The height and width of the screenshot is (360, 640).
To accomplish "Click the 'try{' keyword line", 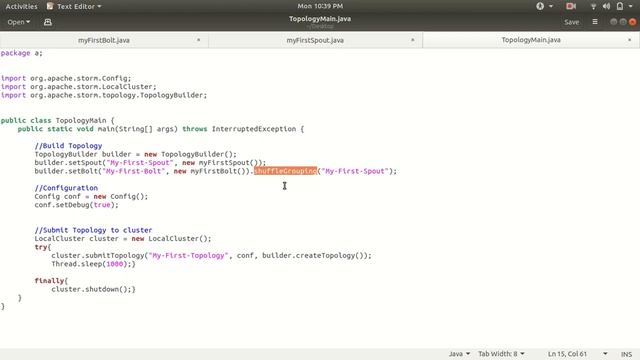I will click(43, 247).
